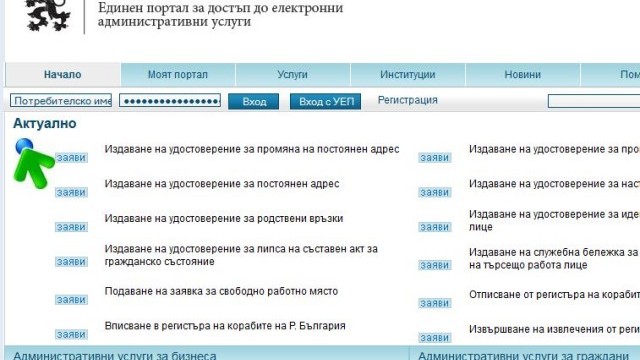Open Издаване на удостоверение за липса на съставен акт
640x360 pixels.
241,255
